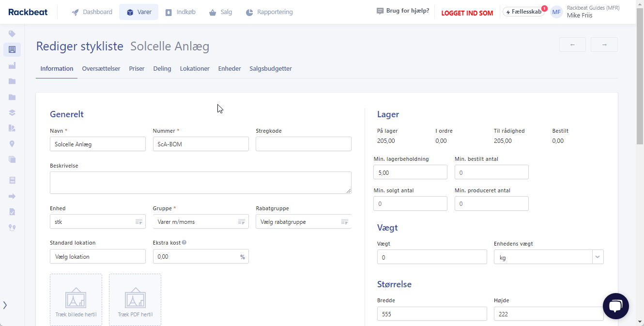This screenshot has height=326, width=644.
Task: Open the Enhed dropdown showing stk
Action: pyautogui.click(x=98, y=221)
